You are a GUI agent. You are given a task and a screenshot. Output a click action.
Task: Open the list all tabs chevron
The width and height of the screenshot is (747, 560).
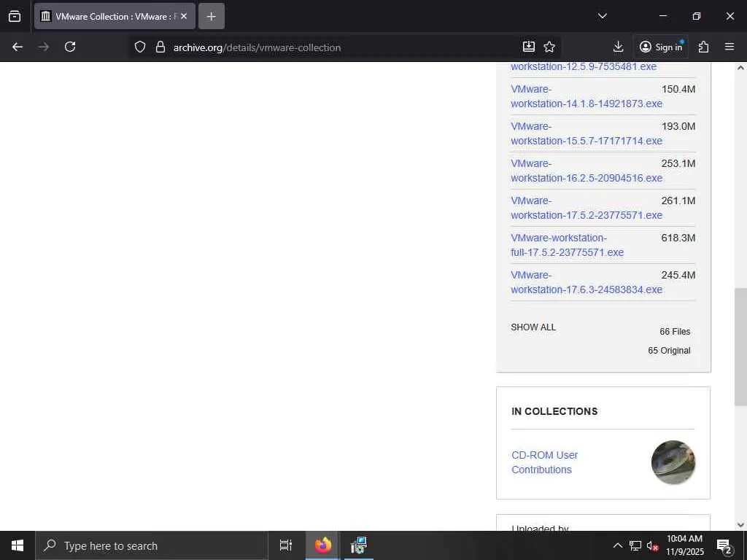pos(602,16)
